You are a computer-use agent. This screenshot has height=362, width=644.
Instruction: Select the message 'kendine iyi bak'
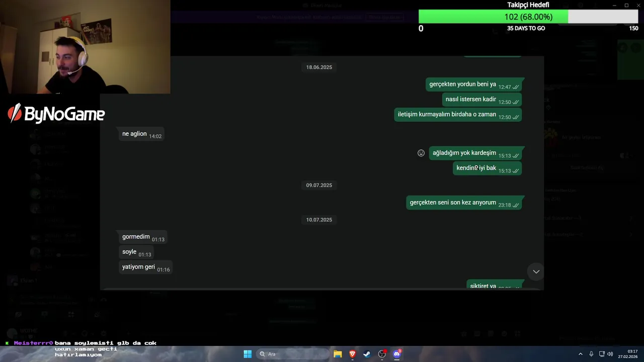point(487,168)
